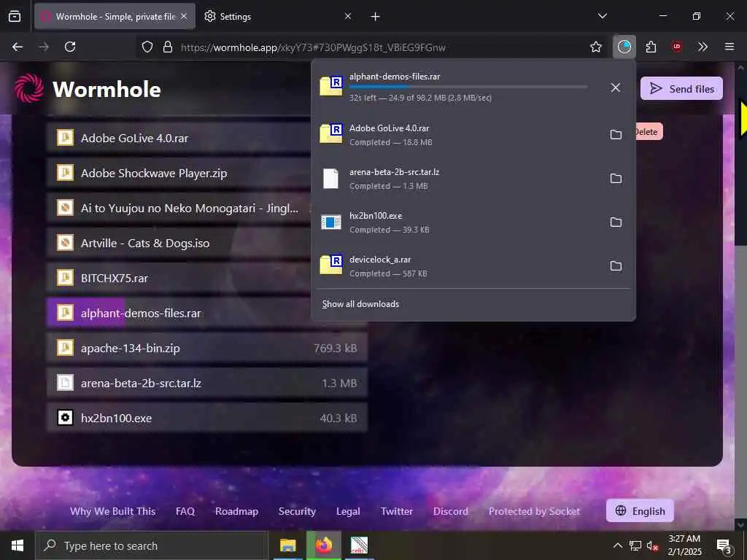Open downloaded hx2bn100.exe entry
This screenshot has height=560, width=747.
(457, 222)
